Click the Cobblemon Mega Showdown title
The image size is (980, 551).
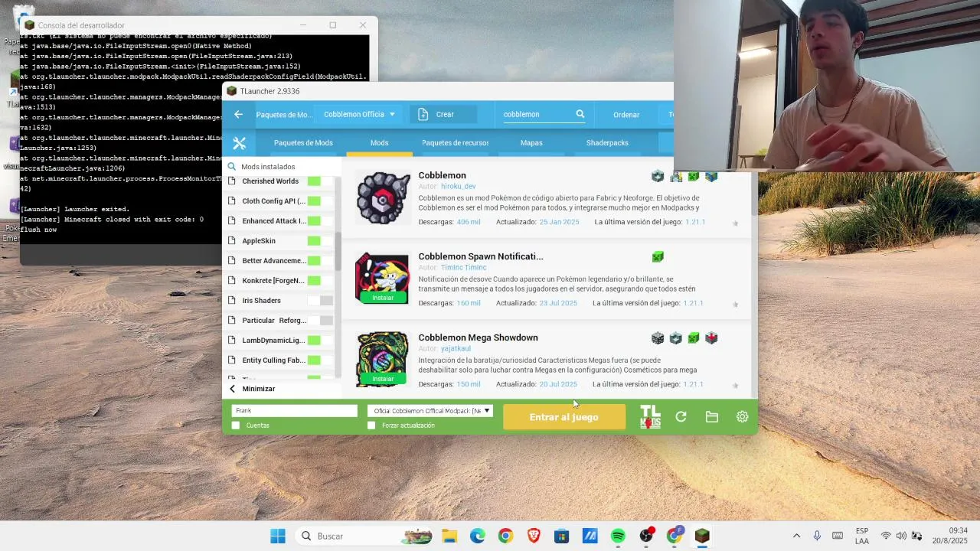pos(478,337)
